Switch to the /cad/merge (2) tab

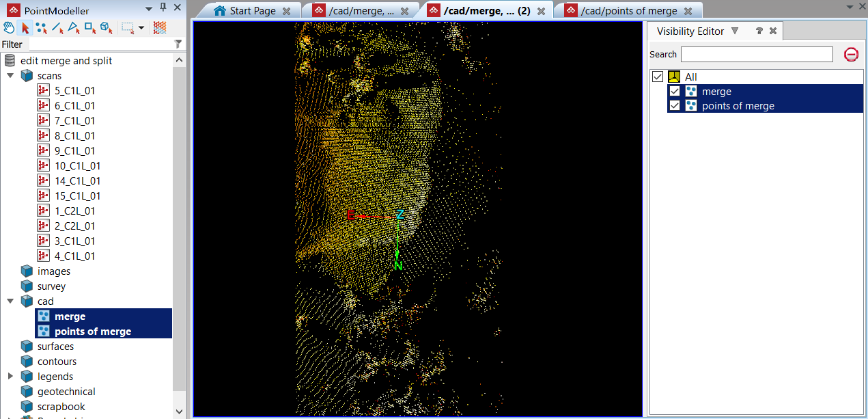pos(486,10)
